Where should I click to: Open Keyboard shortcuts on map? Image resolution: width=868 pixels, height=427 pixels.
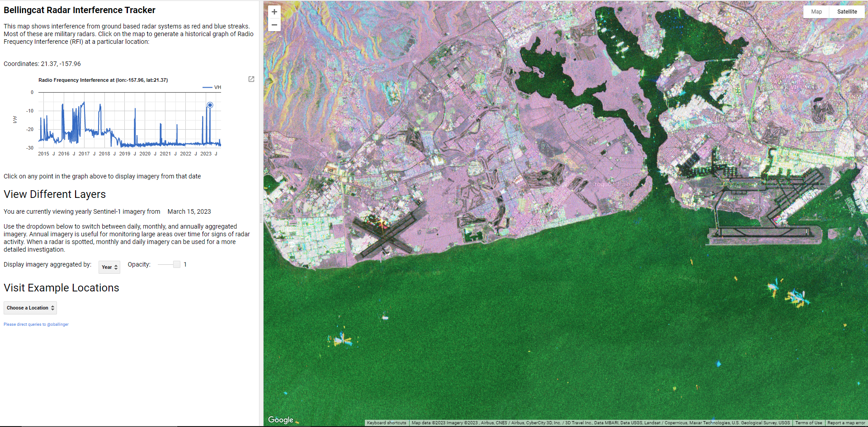tap(387, 423)
